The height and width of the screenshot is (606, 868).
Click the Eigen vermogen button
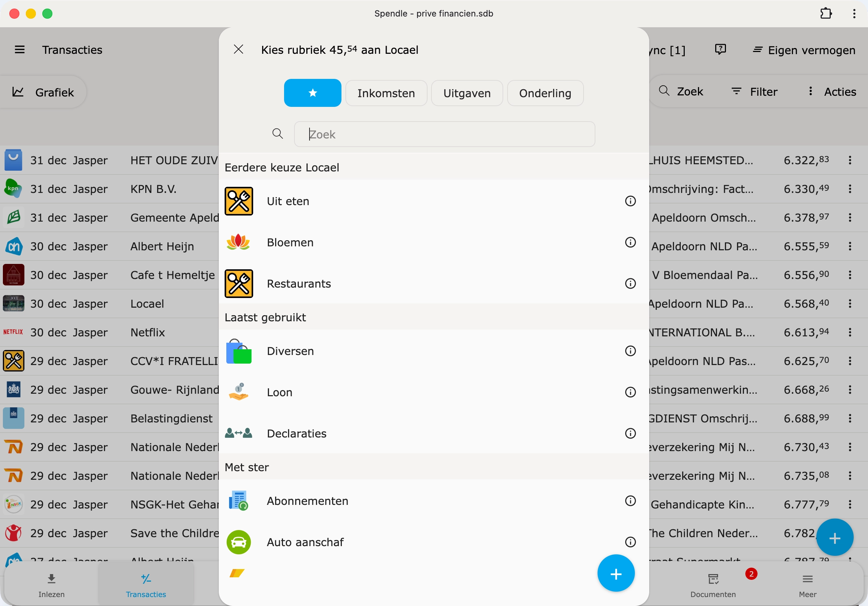804,49
